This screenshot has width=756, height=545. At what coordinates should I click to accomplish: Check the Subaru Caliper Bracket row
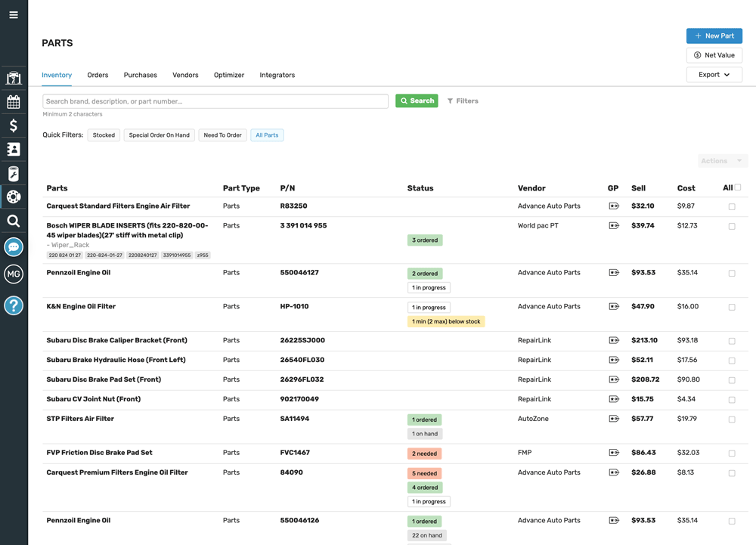tap(732, 341)
